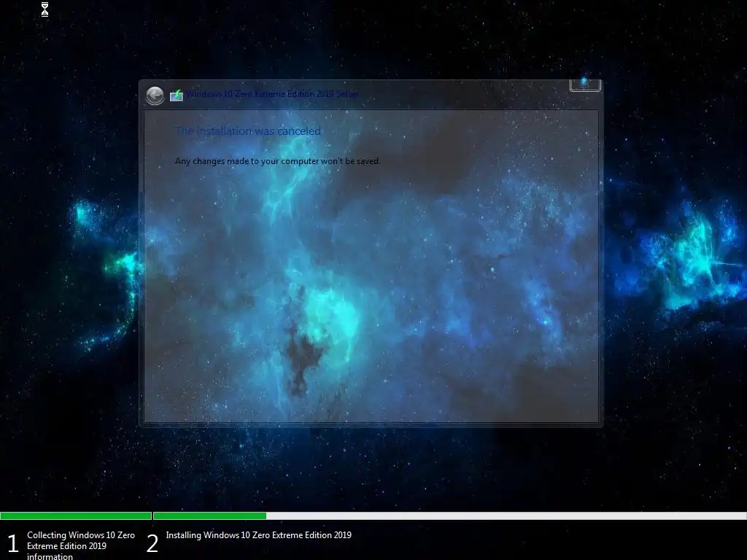Click the setup icon beside window title
The image size is (747, 560).
[177, 95]
